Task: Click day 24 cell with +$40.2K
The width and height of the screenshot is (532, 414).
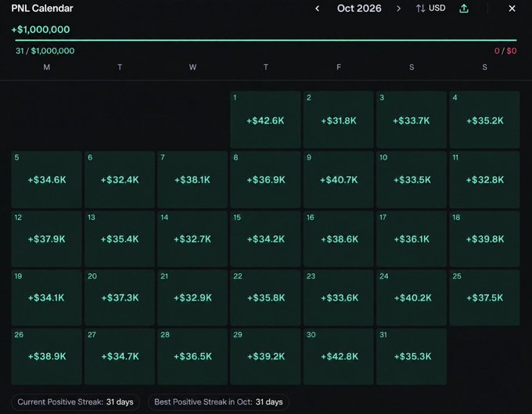Action: click(412, 297)
